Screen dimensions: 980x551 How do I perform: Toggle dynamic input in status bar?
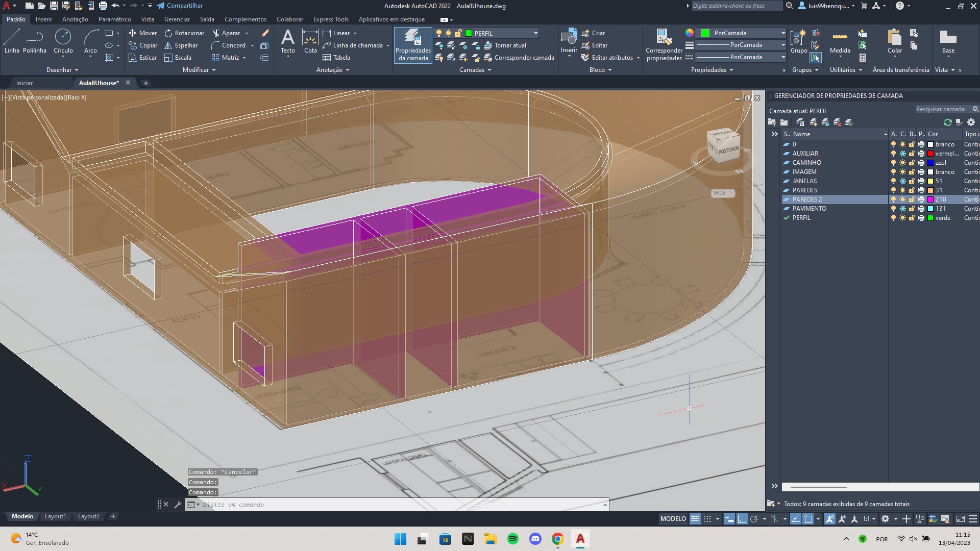tap(729, 519)
